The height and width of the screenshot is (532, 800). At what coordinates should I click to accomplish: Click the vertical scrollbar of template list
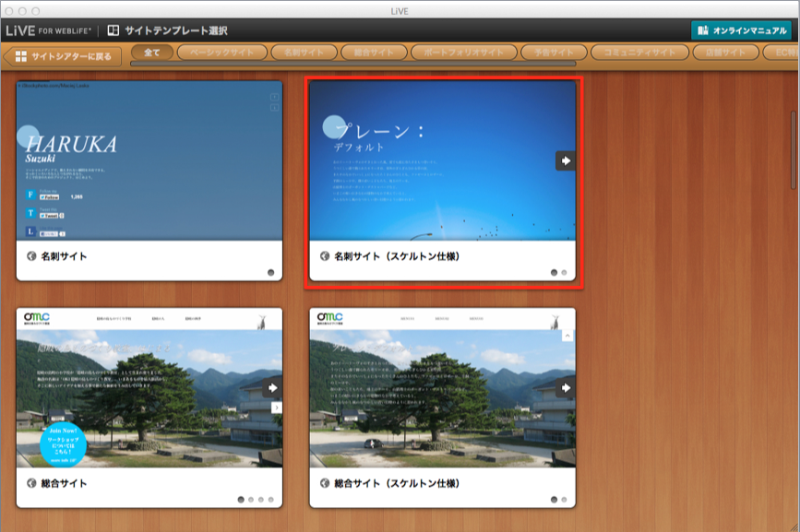pyautogui.click(x=794, y=149)
